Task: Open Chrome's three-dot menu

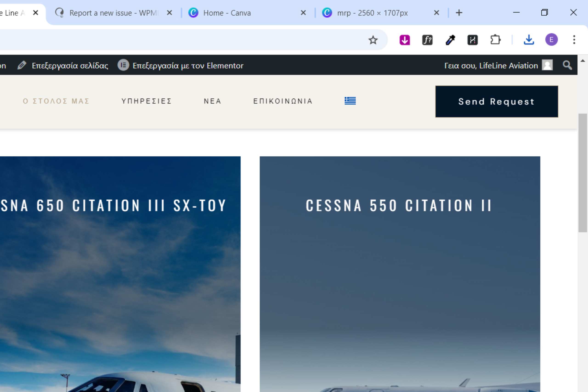Action: (574, 40)
